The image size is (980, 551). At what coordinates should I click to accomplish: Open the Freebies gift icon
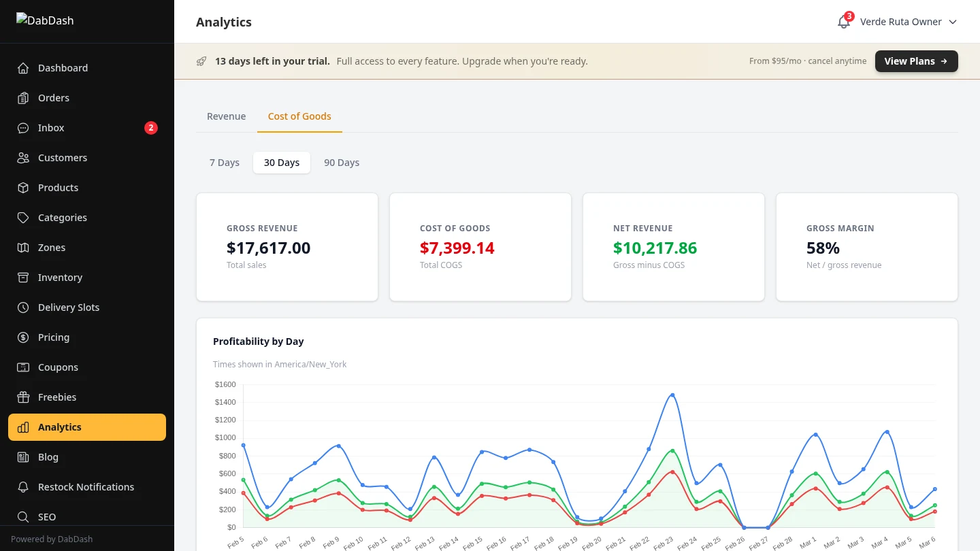pyautogui.click(x=23, y=397)
